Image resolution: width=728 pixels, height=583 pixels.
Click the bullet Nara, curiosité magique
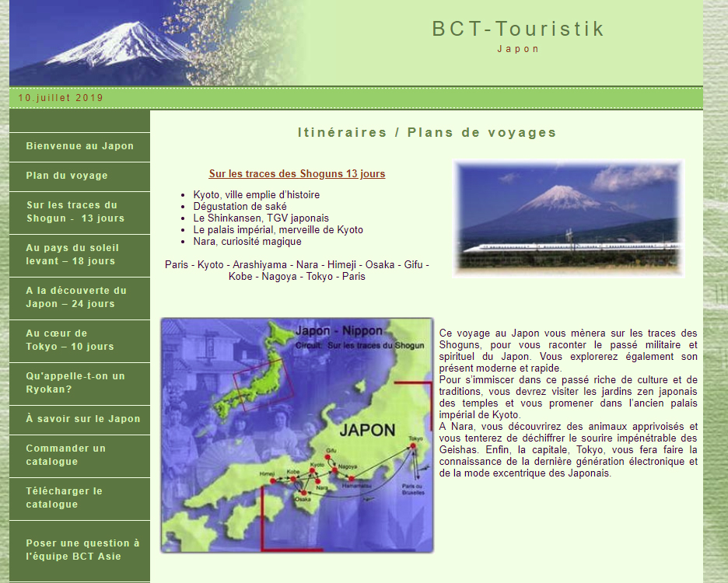[247, 242]
